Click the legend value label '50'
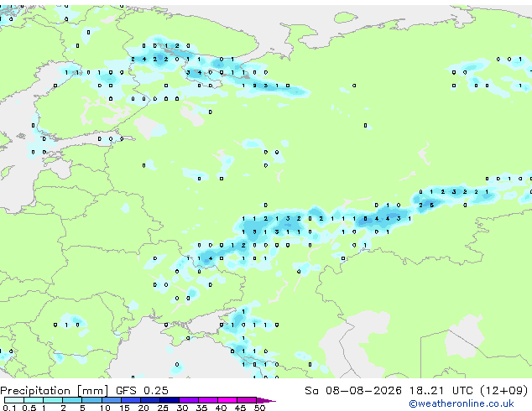 (260, 408)
